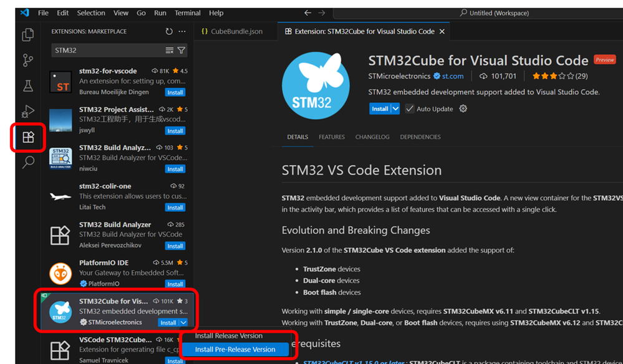Viewport: 623px width, 364px height.
Task: Open the File menu
Action: [43, 12]
